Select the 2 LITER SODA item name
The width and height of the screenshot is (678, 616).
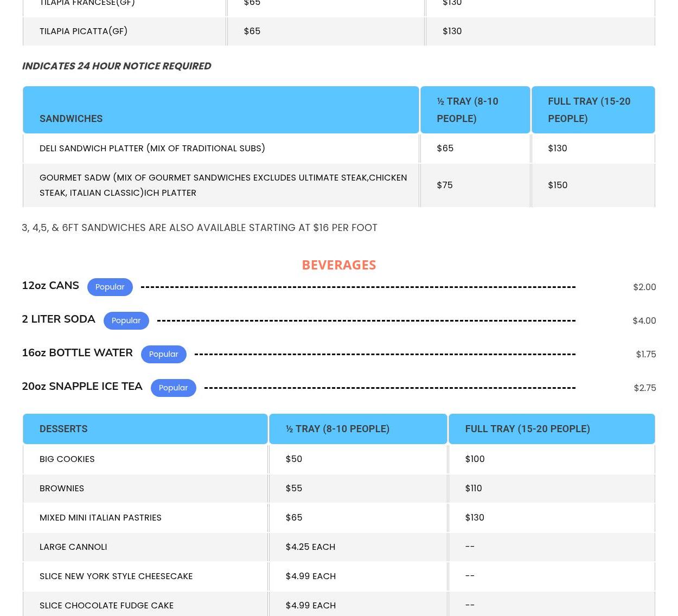pos(59,319)
